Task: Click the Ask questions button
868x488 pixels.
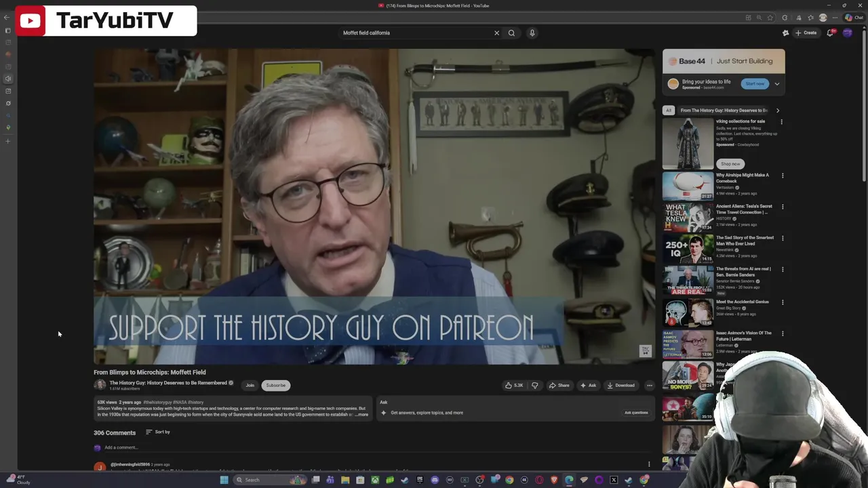Action: pos(636,412)
